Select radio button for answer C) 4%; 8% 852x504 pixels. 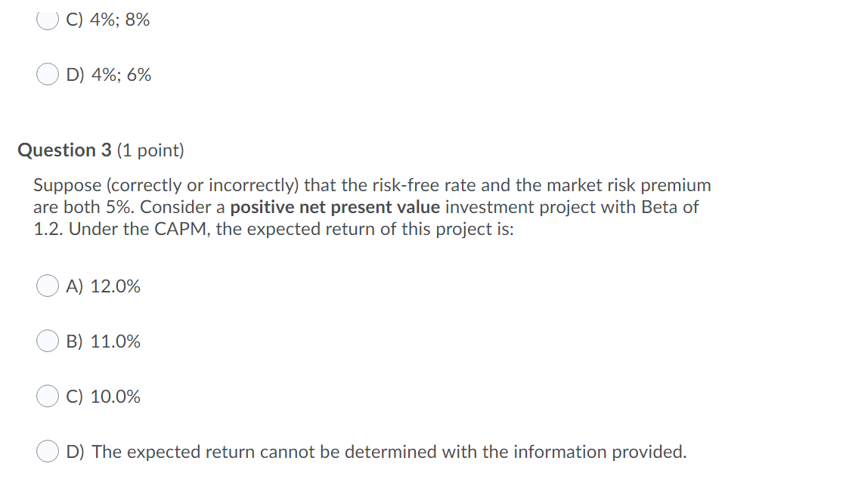(x=47, y=19)
